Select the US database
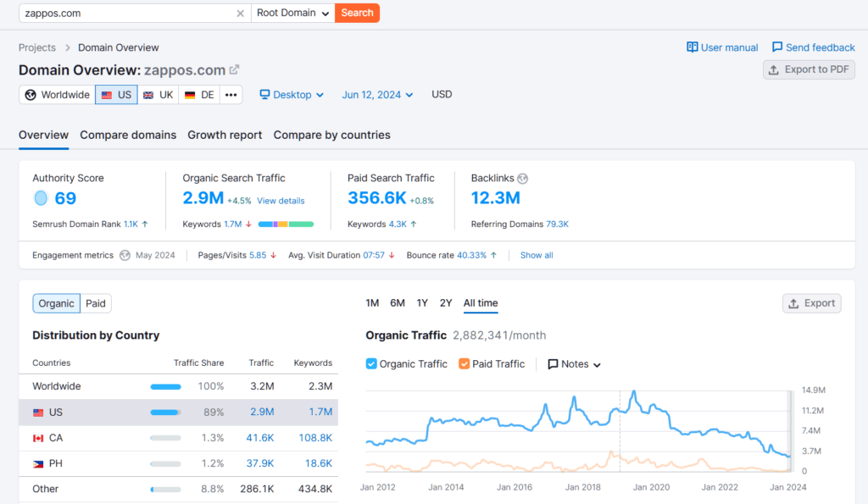The width and height of the screenshot is (868, 504). (116, 95)
